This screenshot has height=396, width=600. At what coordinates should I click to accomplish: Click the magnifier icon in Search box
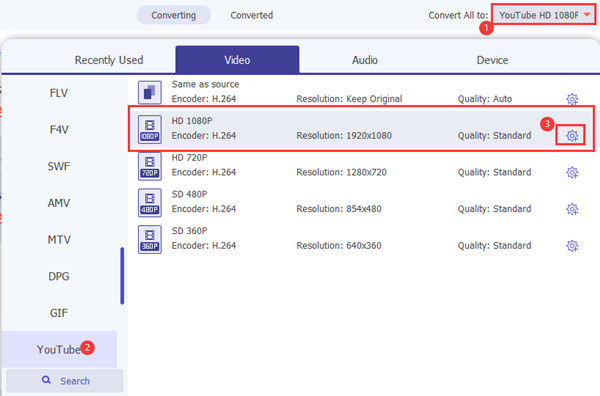point(46,380)
